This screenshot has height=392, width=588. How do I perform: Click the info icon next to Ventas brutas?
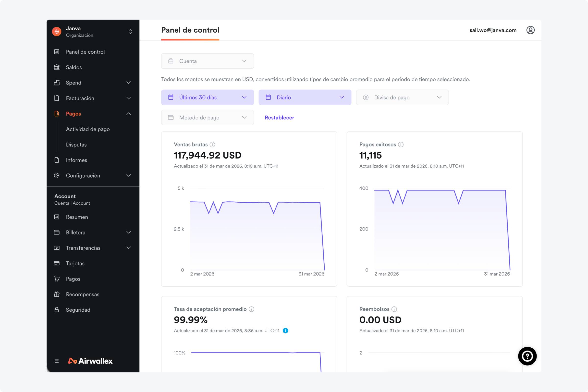213,144
